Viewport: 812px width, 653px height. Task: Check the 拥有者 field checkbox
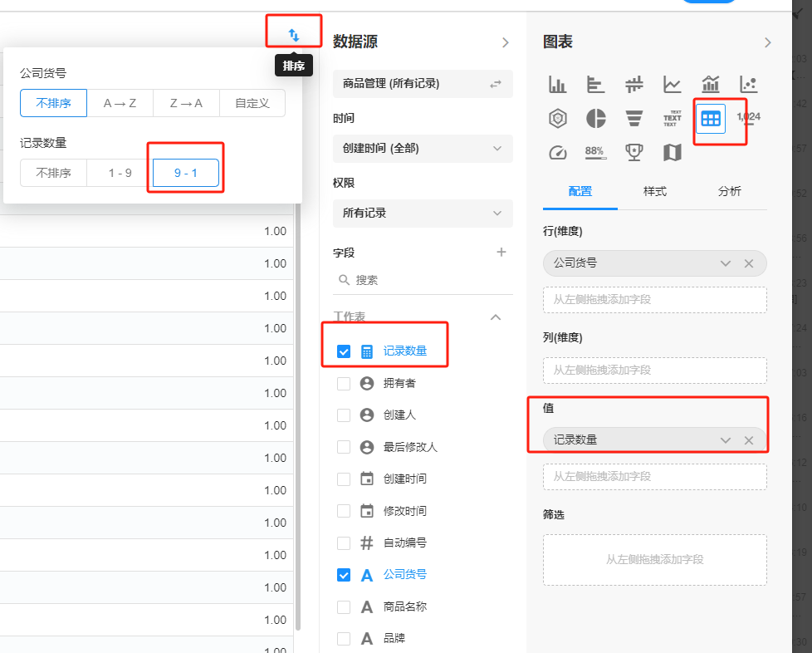coord(344,384)
